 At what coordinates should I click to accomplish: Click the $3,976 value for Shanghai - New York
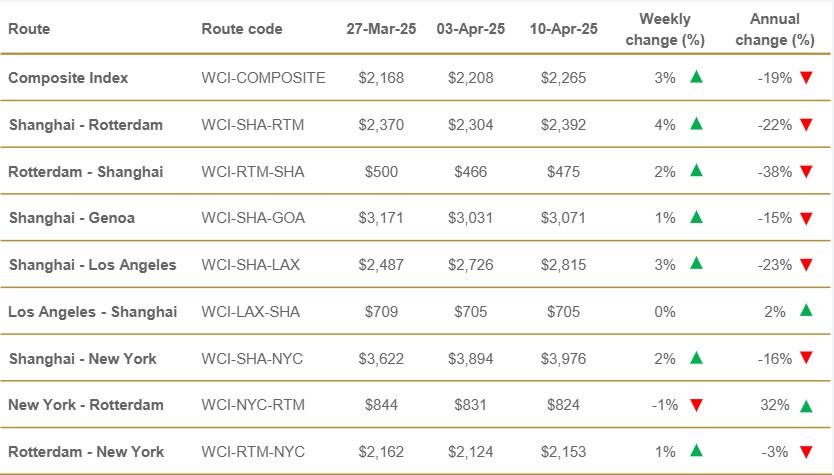564,359
